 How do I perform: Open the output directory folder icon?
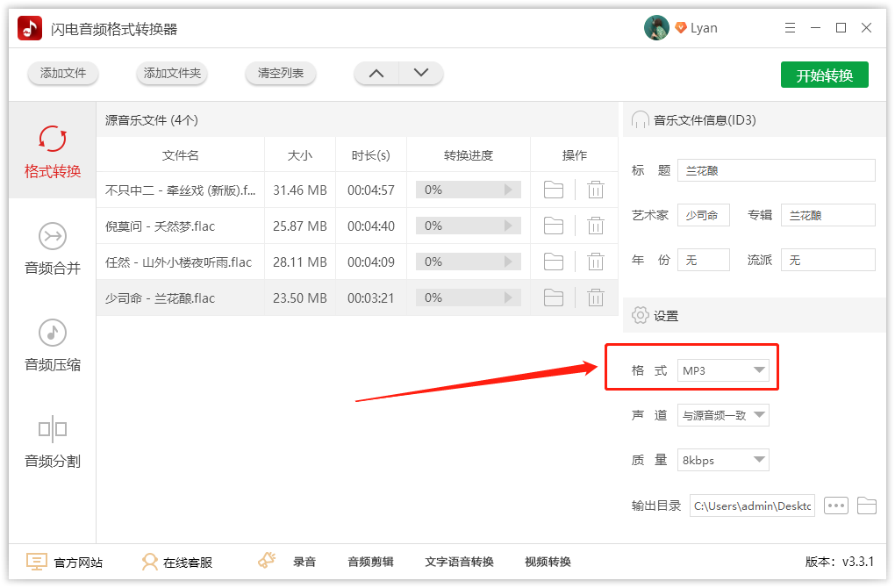click(x=866, y=506)
